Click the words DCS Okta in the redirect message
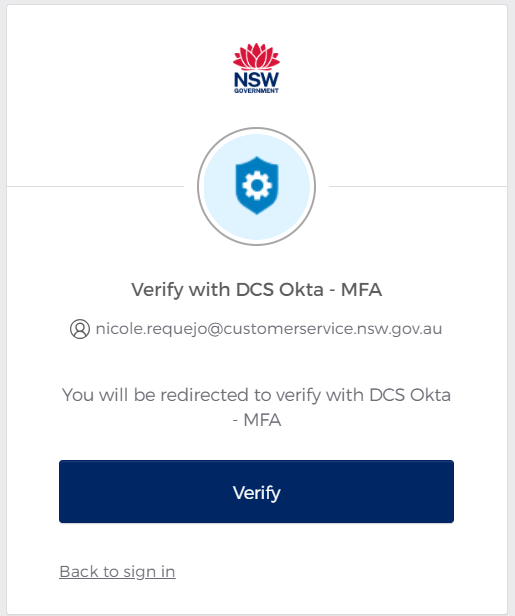 (410, 395)
